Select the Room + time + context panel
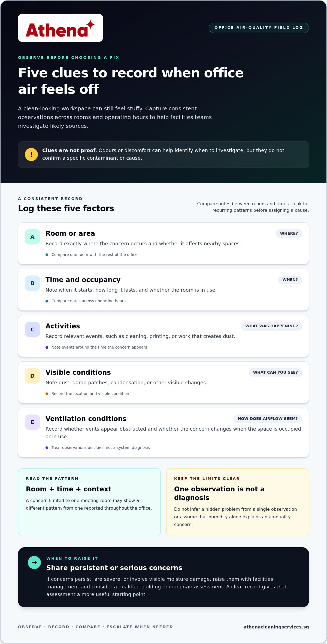Image resolution: width=327 pixels, height=644 pixels. click(89, 502)
